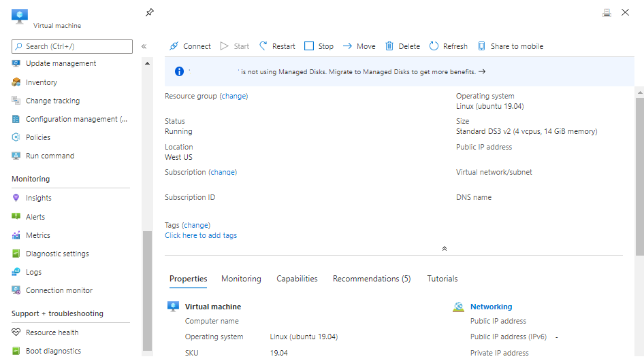
Task: Open Run command menu item
Action: click(50, 156)
